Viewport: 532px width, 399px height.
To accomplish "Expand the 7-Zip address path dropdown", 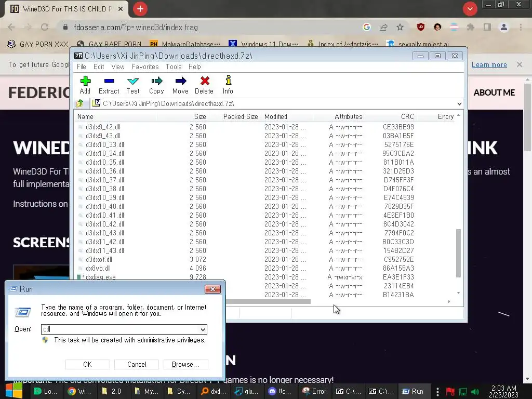I will (459, 103).
